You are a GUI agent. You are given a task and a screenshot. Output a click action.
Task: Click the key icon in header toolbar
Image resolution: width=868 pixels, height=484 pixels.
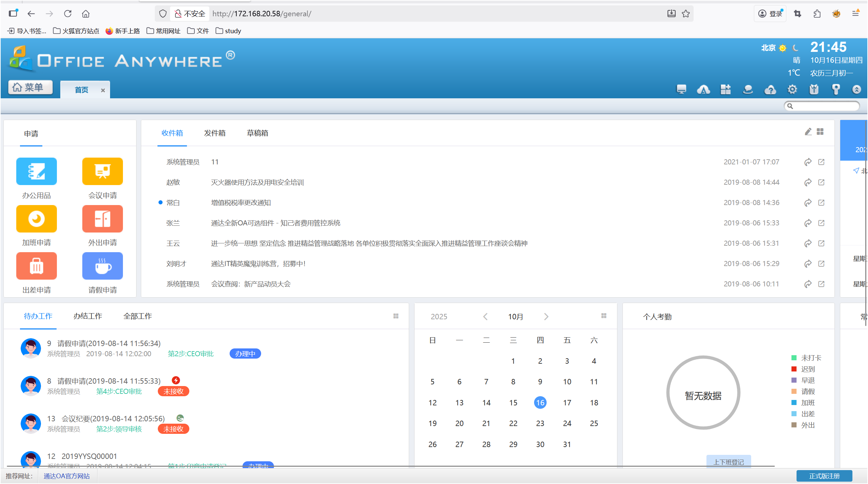click(x=835, y=89)
